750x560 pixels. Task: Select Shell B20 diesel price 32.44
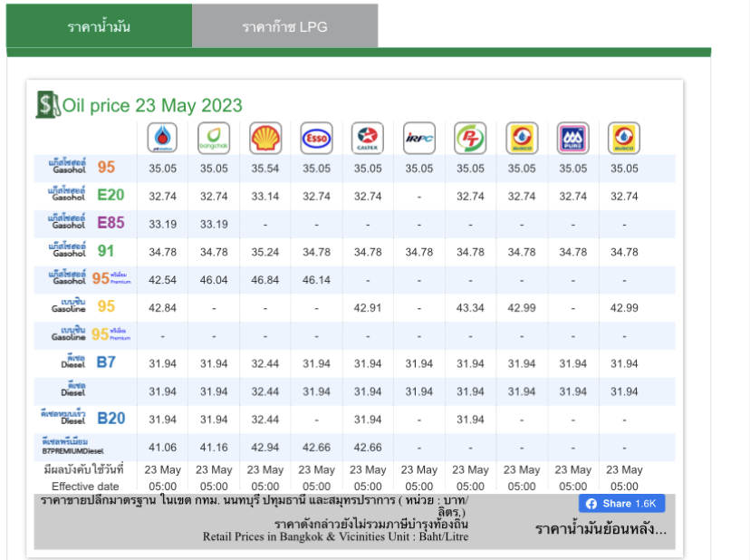(265, 420)
